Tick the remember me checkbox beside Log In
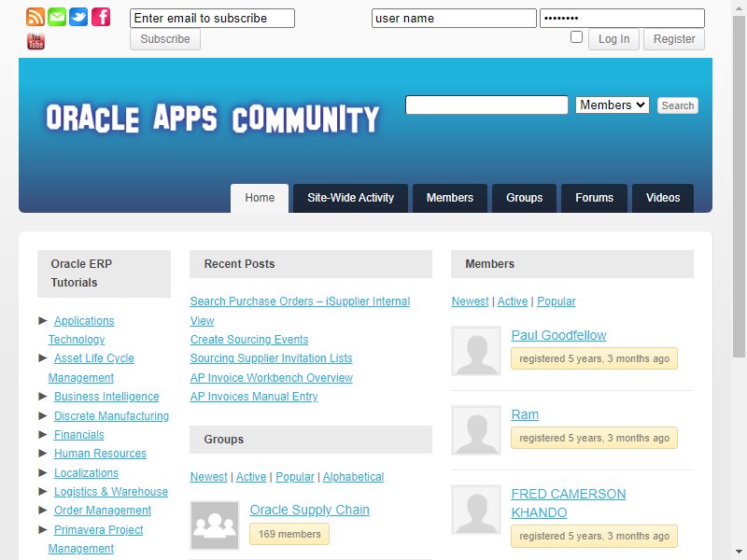Viewport: 747px width, 560px height. (x=576, y=37)
